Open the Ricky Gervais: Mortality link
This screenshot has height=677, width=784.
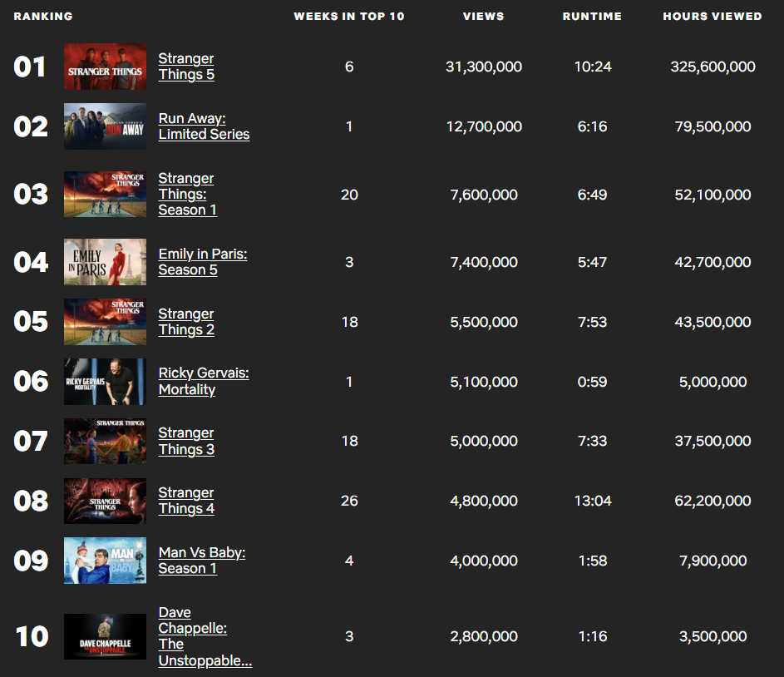click(204, 382)
